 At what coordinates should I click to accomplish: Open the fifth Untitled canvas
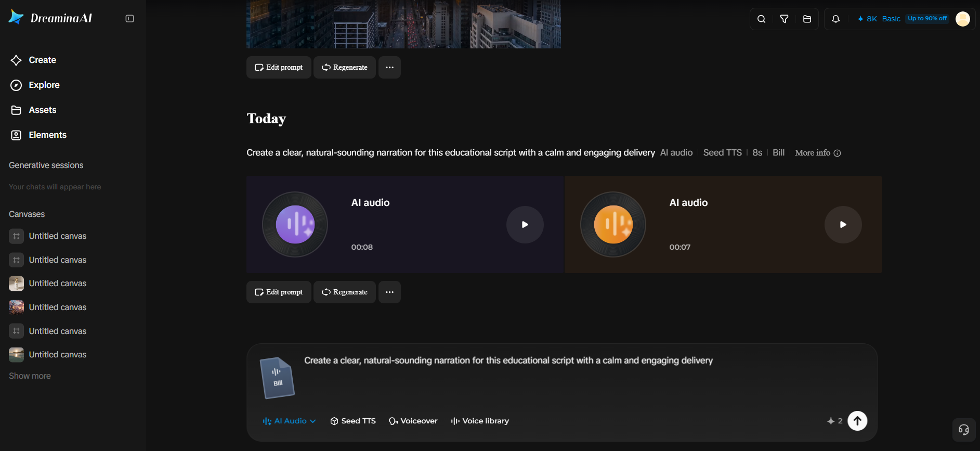48,331
